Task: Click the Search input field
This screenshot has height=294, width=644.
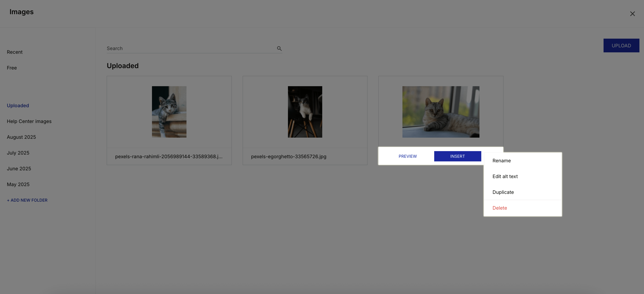Action: click(x=175, y=48)
